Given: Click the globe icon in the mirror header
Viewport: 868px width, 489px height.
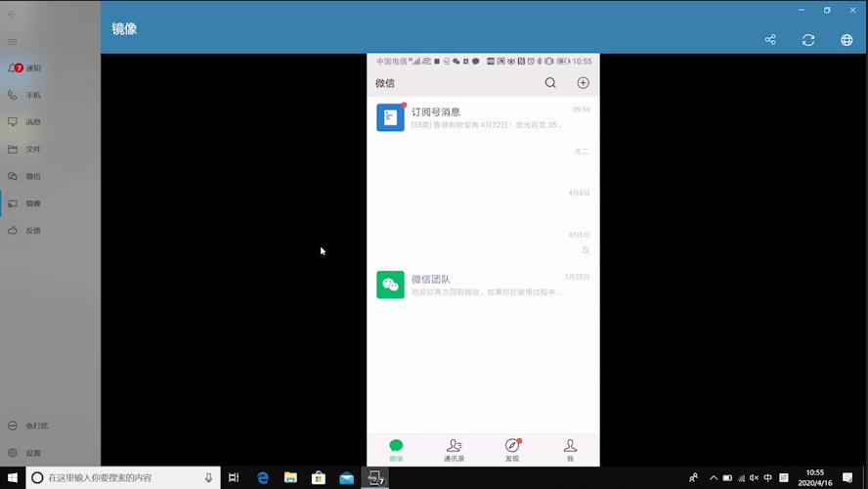Looking at the screenshot, I should (x=846, y=40).
